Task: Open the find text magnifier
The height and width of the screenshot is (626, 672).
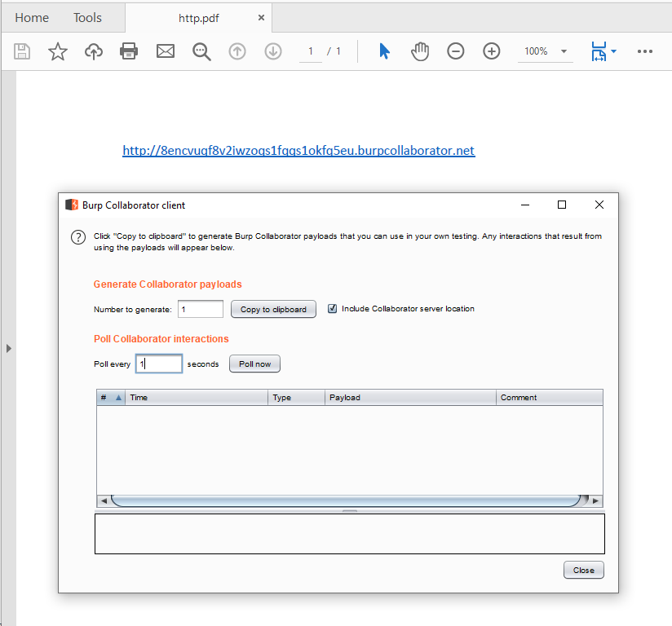Action: pyautogui.click(x=201, y=51)
